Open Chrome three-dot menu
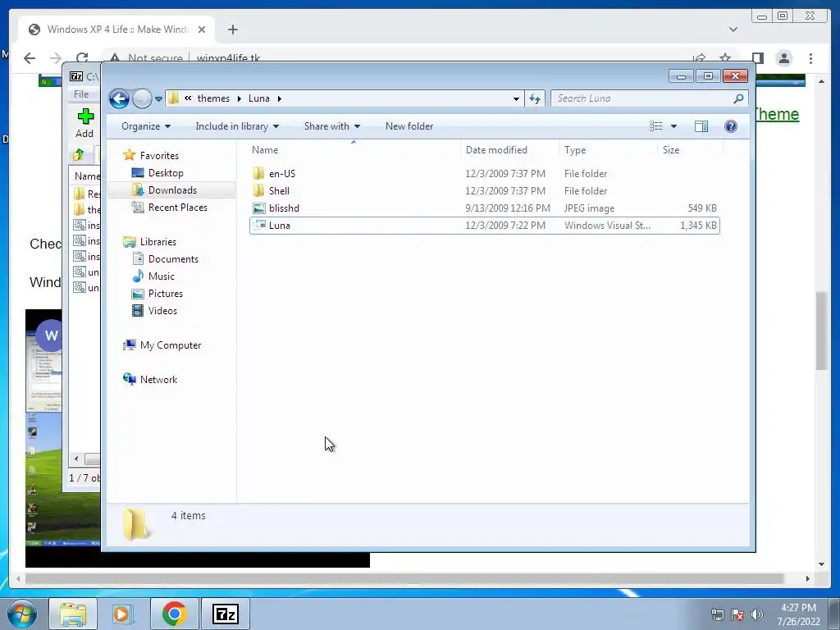Screen dimensions: 840x630 [x=810, y=58]
